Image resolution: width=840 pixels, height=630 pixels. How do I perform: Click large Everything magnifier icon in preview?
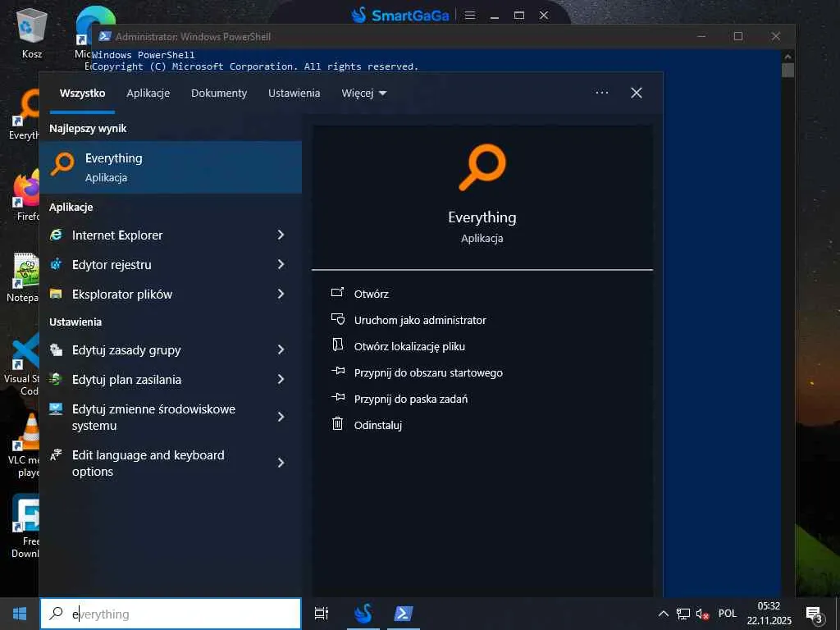point(482,167)
